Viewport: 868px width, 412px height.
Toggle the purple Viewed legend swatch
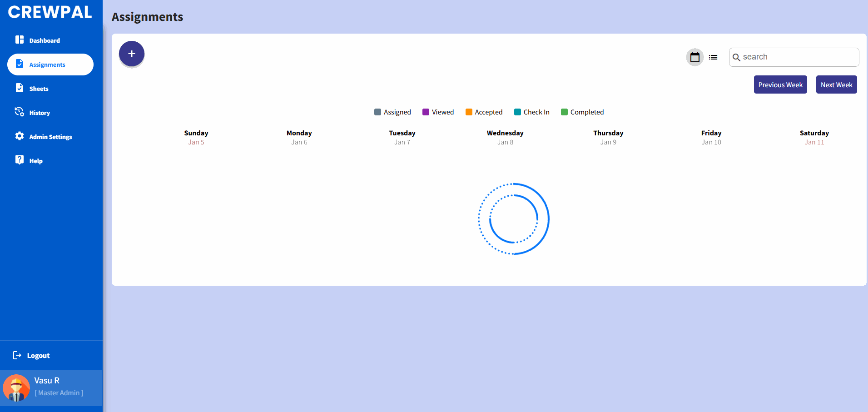point(426,112)
